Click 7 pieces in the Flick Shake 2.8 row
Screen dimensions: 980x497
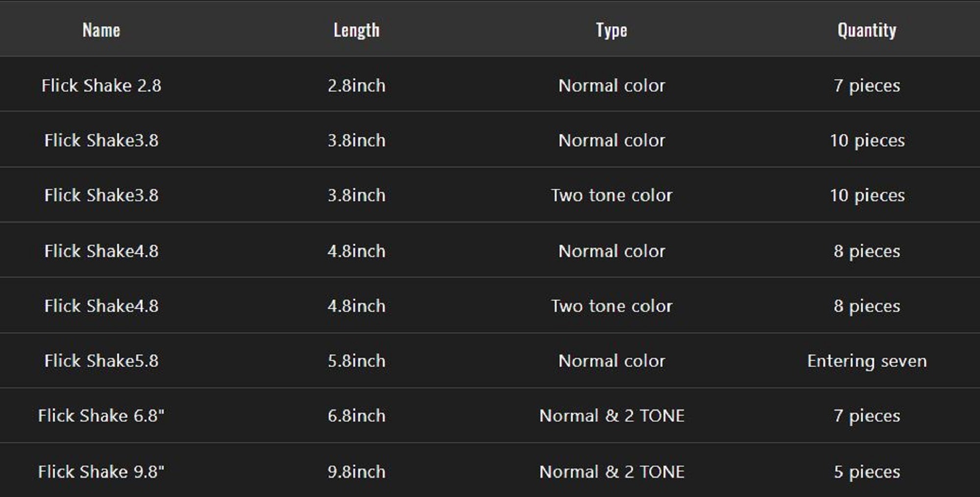coord(867,86)
